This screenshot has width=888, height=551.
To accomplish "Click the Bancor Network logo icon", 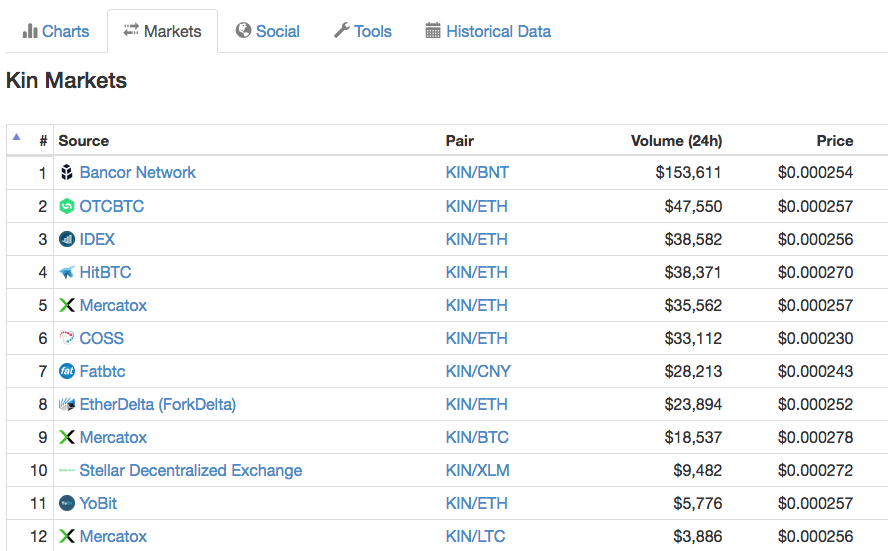I will coord(67,172).
